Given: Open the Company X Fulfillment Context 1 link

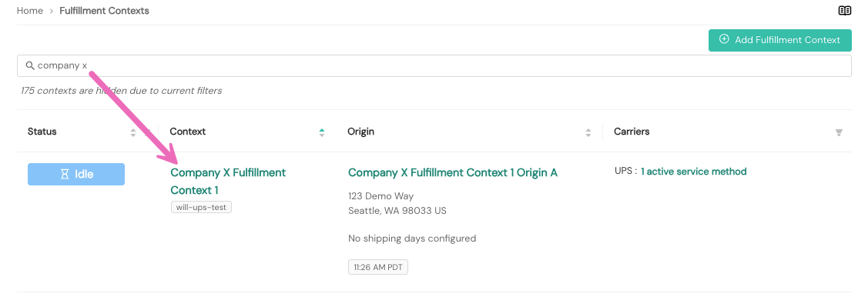Looking at the screenshot, I should (228, 181).
